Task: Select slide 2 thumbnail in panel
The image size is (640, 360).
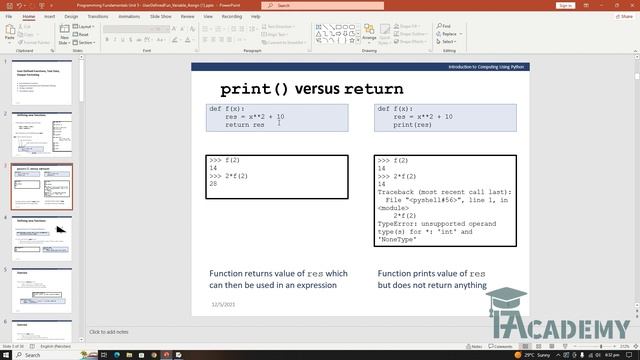Action: (42, 134)
